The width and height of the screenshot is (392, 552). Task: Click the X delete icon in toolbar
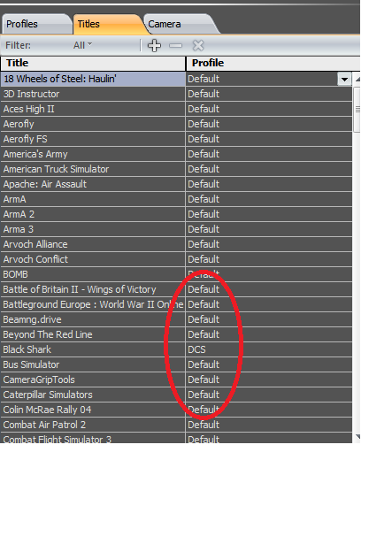[198, 45]
